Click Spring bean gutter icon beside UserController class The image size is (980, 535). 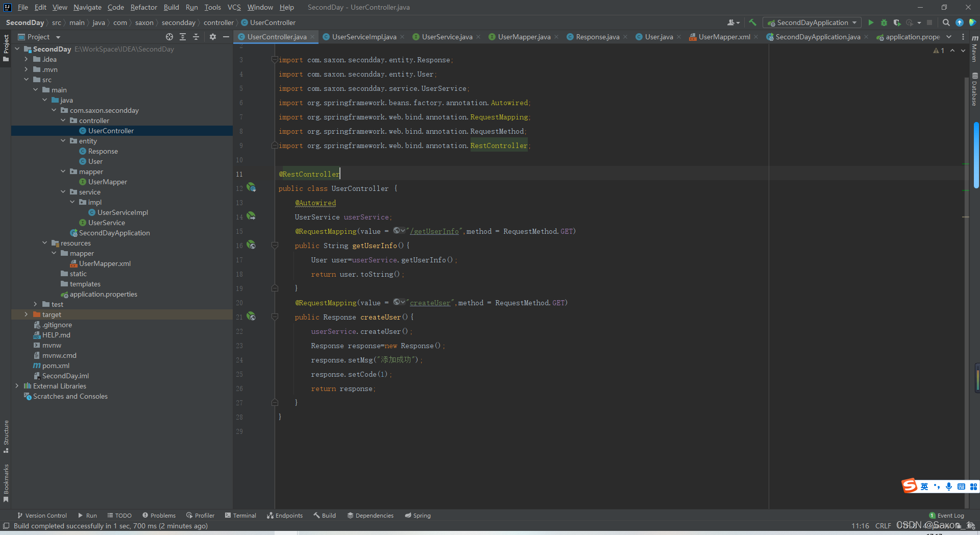tap(251, 187)
